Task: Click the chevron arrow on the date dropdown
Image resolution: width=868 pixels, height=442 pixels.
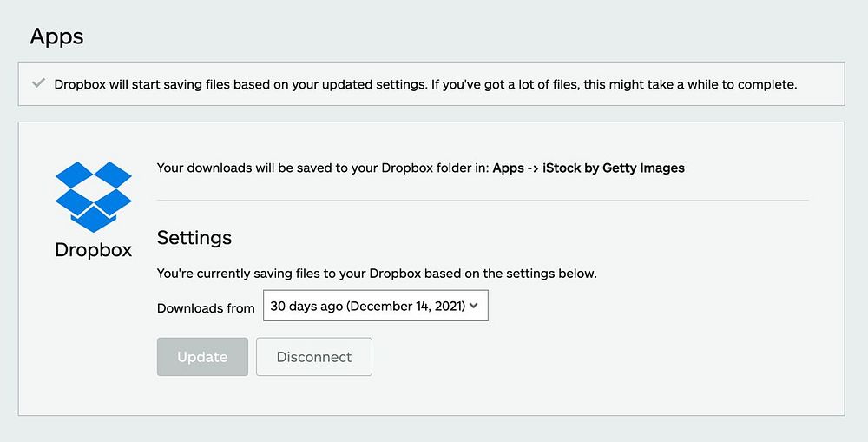Action: [x=474, y=306]
